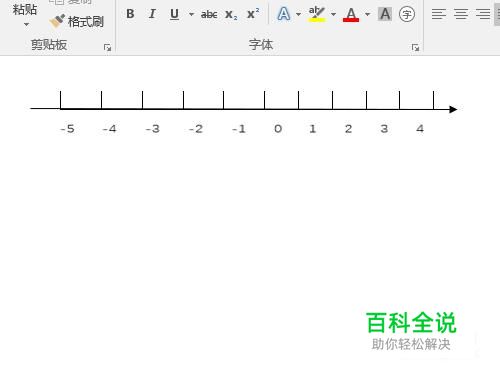Viewport: 500px width, 383px height.
Task: Click the -4 label on number line
Action: [x=109, y=129]
